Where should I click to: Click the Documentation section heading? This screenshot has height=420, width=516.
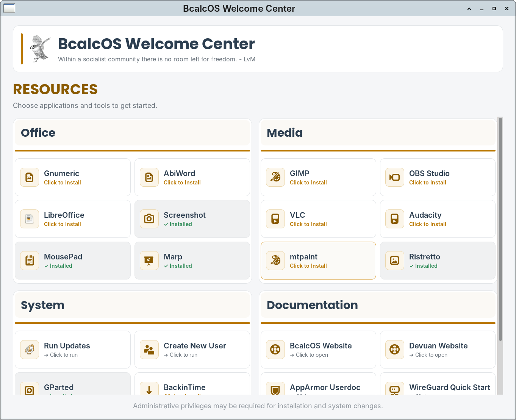[x=312, y=305]
